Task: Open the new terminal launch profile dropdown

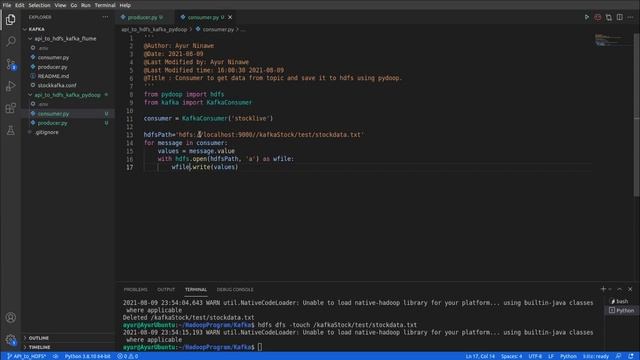Action: click(x=610, y=289)
